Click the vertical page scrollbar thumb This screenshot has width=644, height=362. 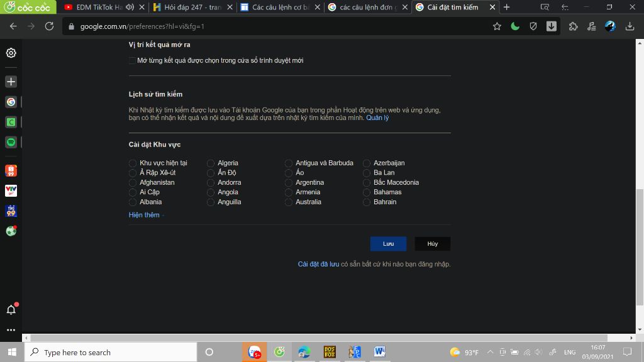pos(640,247)
